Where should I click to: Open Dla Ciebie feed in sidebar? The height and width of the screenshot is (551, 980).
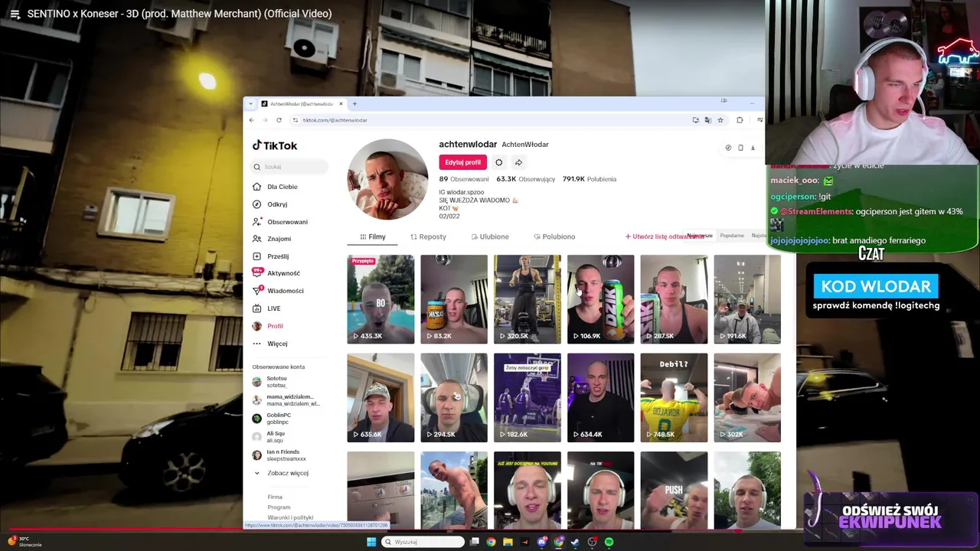tap(276, 187)
